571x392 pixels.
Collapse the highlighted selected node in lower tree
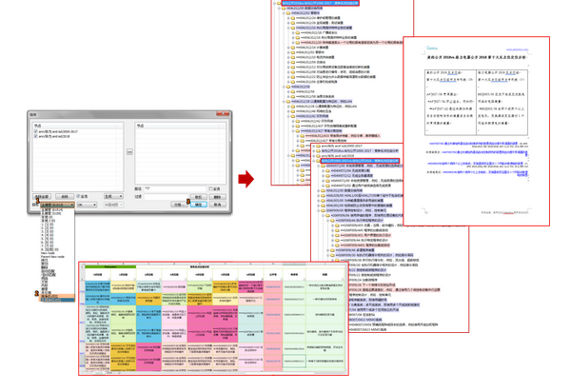click(x=314, y=161)
